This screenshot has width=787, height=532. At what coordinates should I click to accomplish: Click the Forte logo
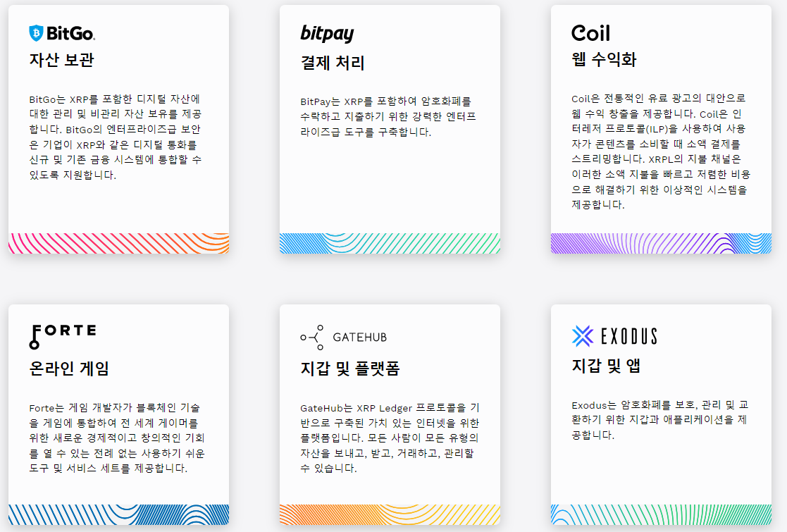(x=63, y=336)
